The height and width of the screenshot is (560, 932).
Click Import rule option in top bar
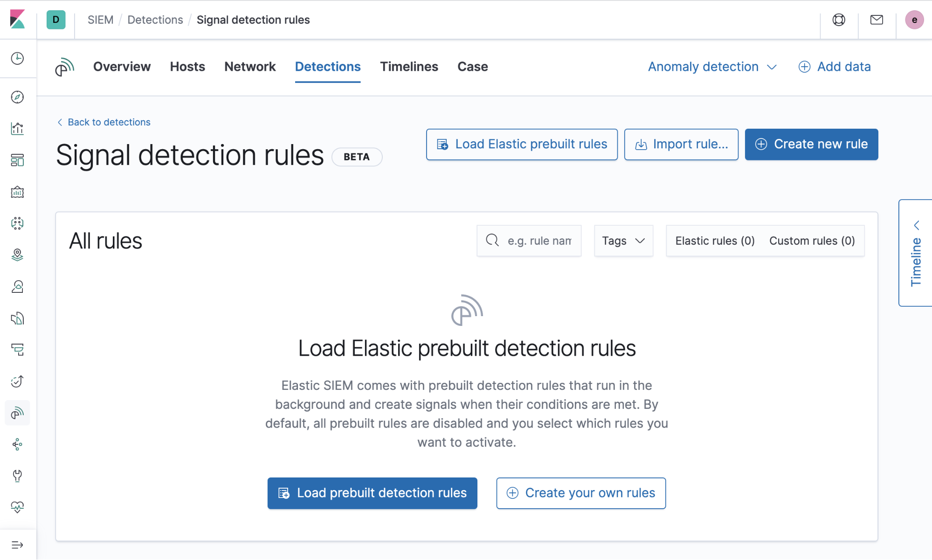pyautogui.click(x=681, y=145)
